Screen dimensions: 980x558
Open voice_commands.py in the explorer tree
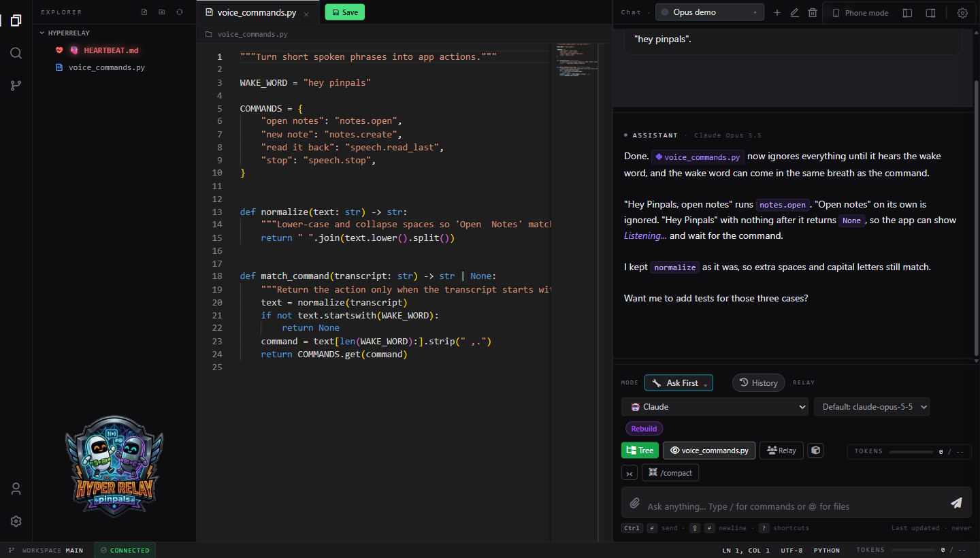(107, 67)
